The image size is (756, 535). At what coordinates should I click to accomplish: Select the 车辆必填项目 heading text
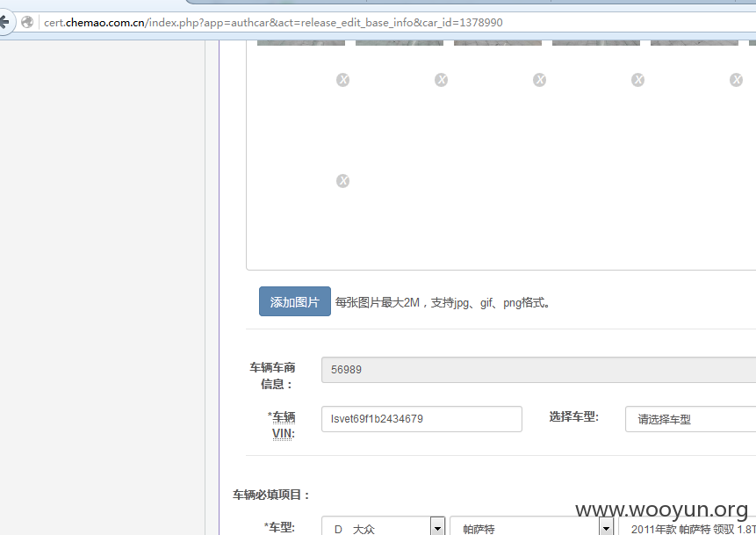[271, 495]
